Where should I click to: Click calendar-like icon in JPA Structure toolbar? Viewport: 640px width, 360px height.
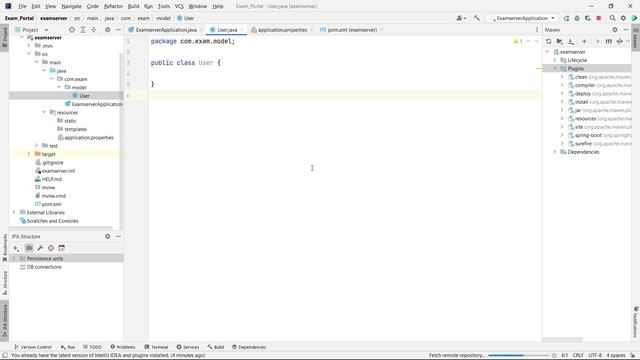[x=62, y=248]
